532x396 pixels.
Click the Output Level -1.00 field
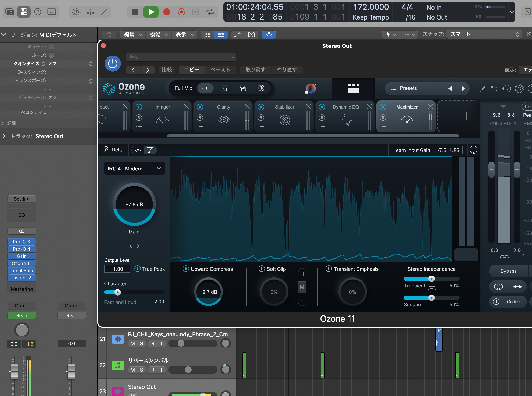pyautogui.click(x=117, y=269)
